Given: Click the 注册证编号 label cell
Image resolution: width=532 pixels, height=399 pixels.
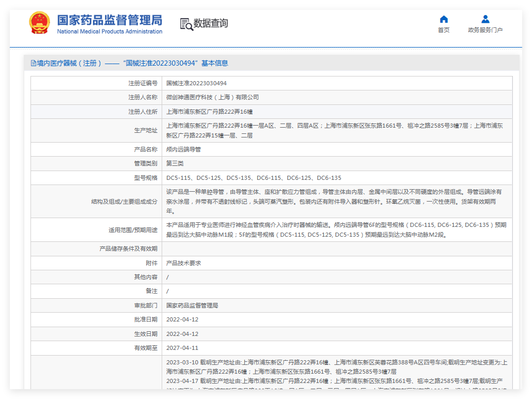Looking at the screenshot, I should (97, 83).
